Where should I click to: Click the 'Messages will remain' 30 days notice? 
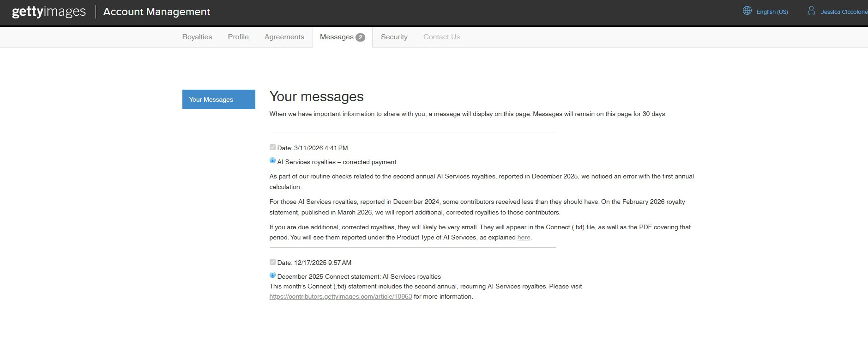coord(600,114)
